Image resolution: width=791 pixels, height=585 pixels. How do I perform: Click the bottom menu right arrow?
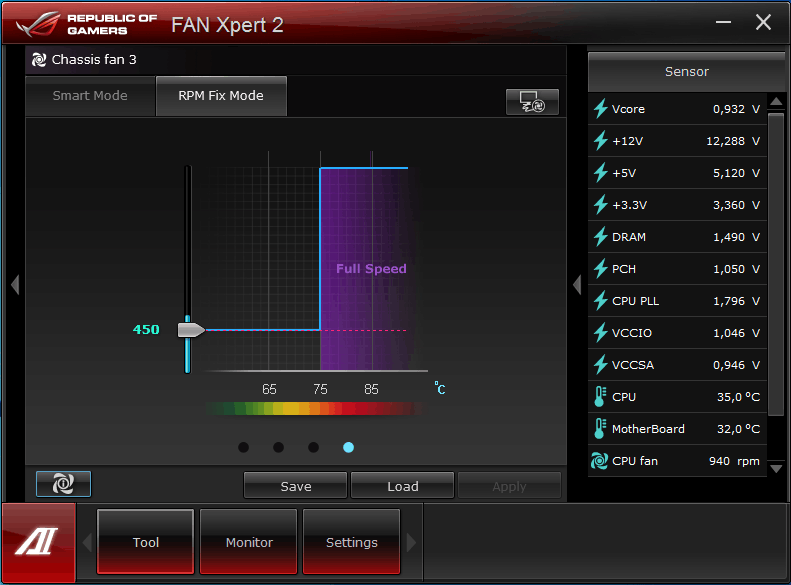tap(411, 543)
